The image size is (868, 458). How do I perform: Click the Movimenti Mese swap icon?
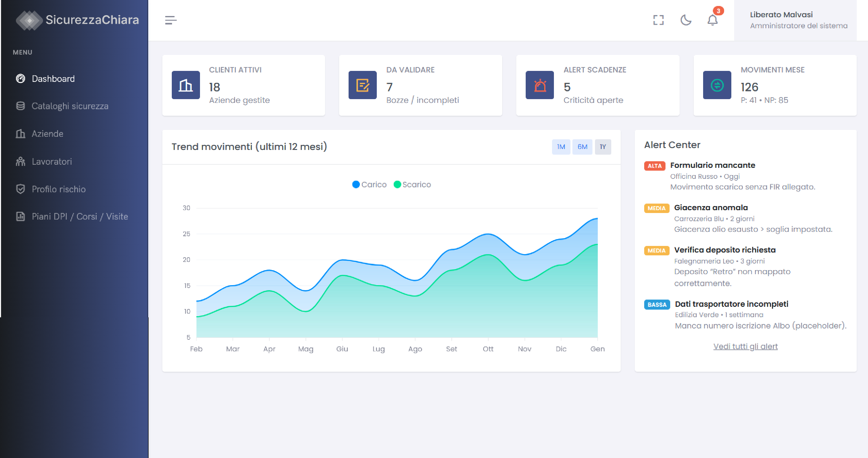pos(717,85)
